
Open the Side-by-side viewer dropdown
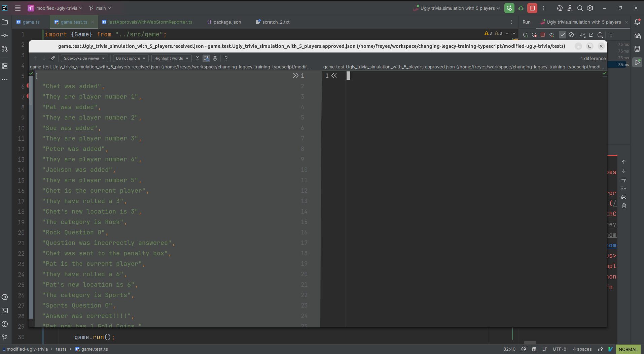tap(84, 58)
